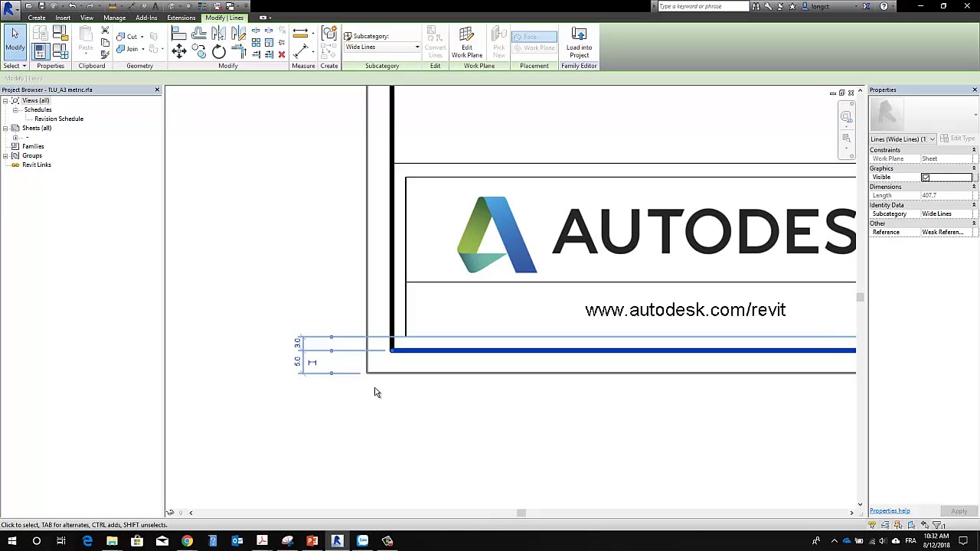Select Revision Schedule in Project Browser
980x551 pixels.
click(x=59, y=119)
